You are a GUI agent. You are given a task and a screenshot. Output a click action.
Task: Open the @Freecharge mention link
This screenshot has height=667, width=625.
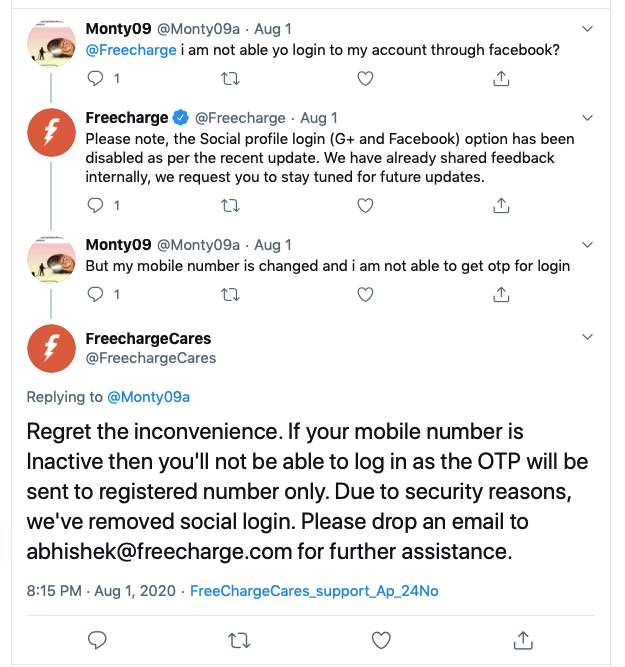click(131, 50)
